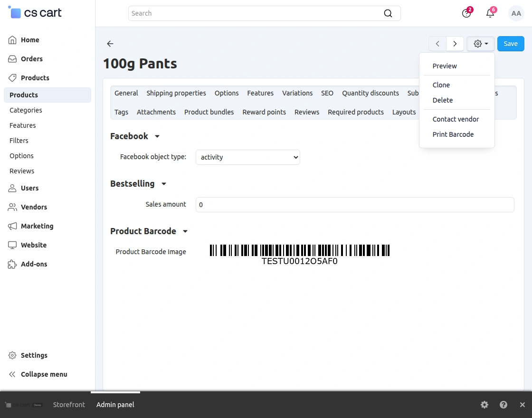This screenshot has height=418, width=532.
Task: Open the Required products tab
Action: click(x=356, y=112)
